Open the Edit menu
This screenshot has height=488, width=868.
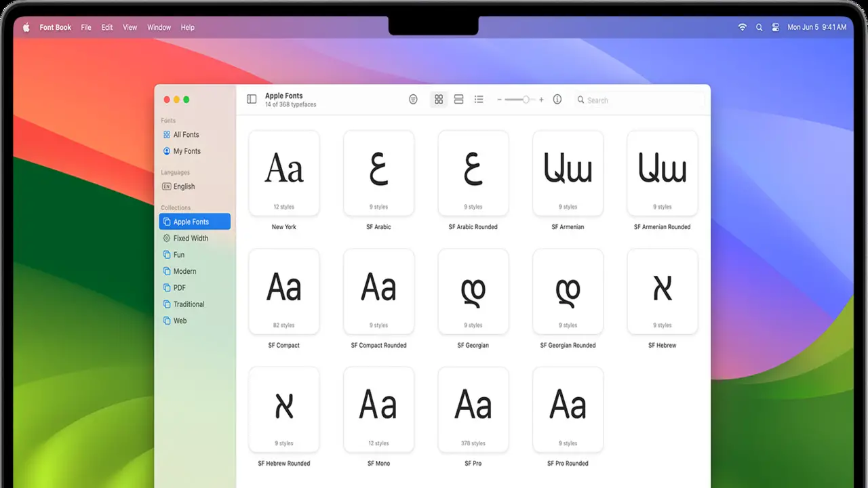click(107, 28)
